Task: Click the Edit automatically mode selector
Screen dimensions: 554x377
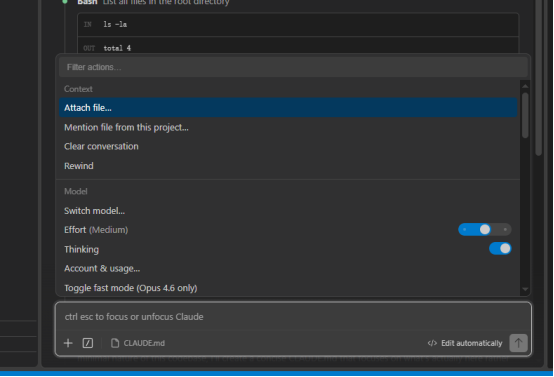Action: tap(465, 343)
